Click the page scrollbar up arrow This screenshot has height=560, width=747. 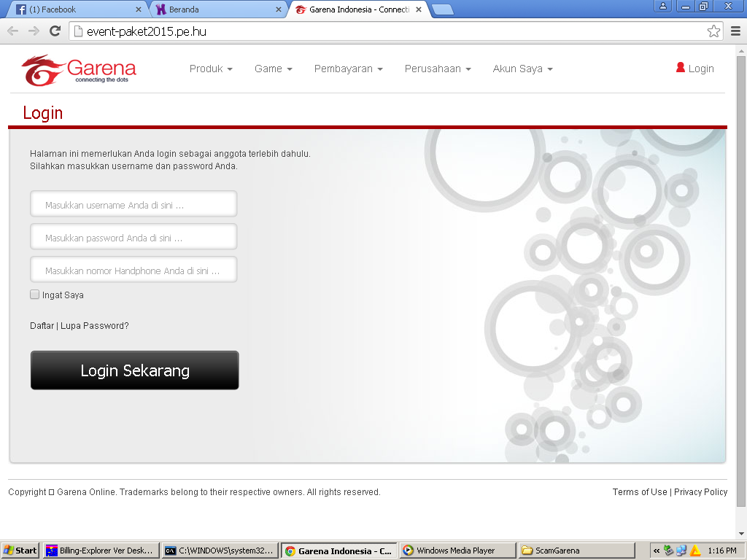(741, 50)
